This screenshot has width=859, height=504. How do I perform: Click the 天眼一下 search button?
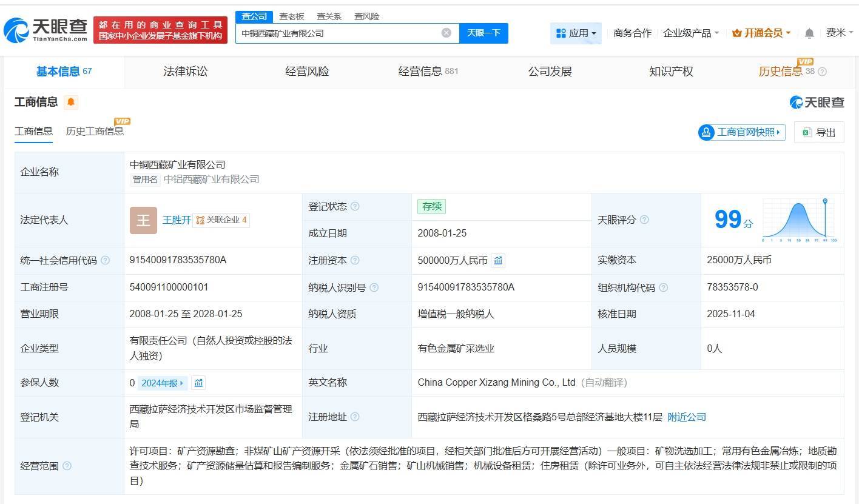484,33
